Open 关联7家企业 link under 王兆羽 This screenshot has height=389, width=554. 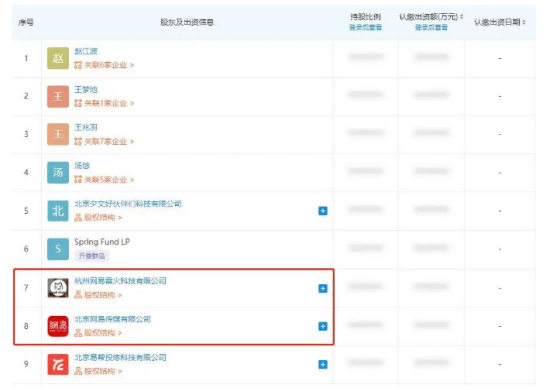coord(104,142)
